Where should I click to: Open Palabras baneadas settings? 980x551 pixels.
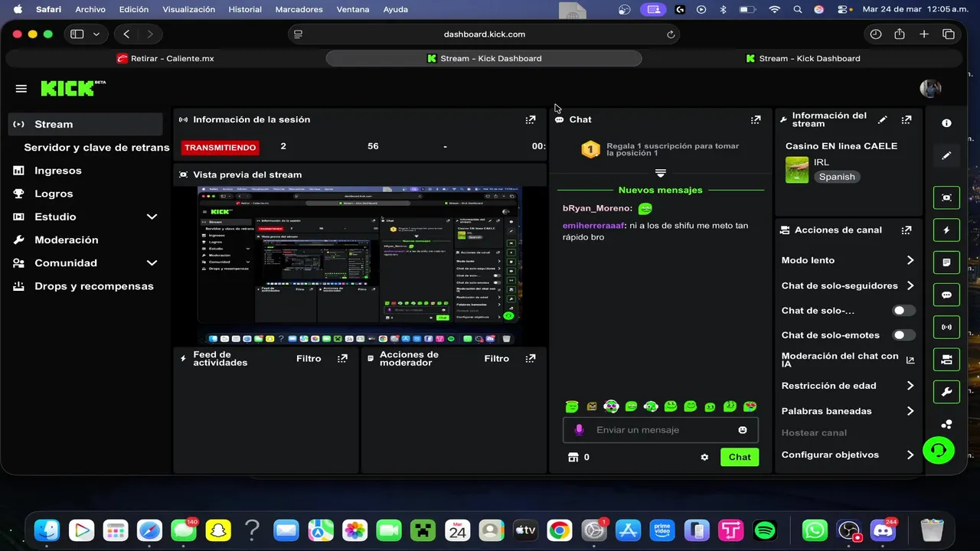coord(848,411)
